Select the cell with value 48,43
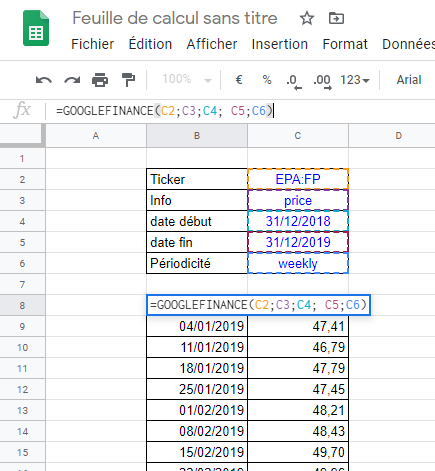 tap(298, 431)
